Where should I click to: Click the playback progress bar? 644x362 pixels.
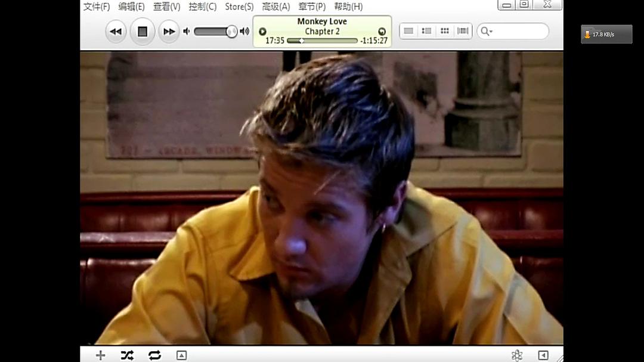pyautogui.click(x=322, y=41)
